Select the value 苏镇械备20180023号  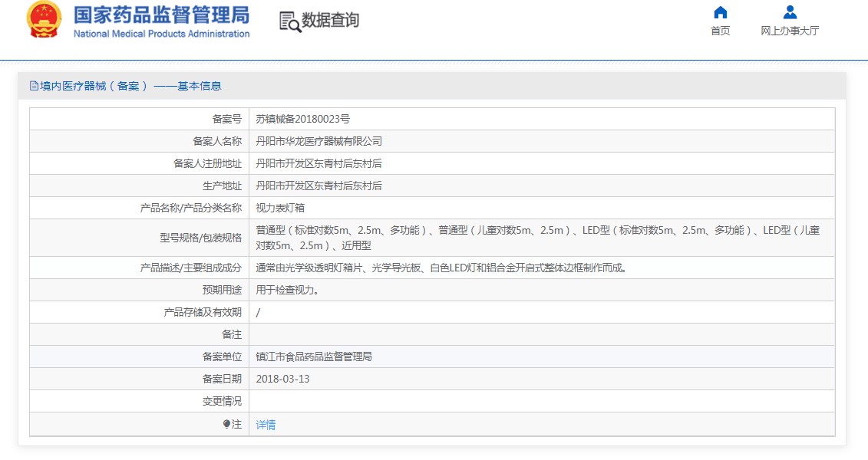pos(303,119)
